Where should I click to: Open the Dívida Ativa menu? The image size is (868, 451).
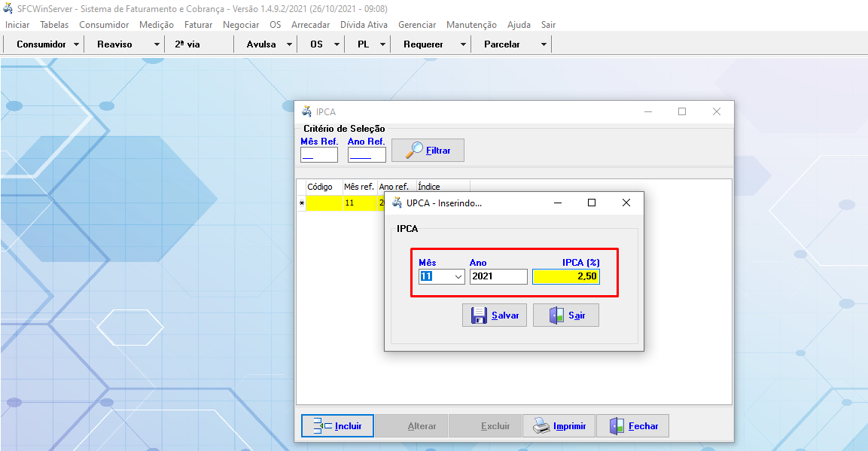[364, 25]
